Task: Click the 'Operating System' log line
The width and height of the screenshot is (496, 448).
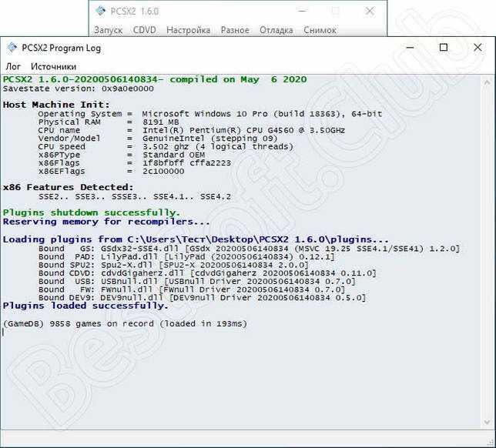Action: coord(210,114)
